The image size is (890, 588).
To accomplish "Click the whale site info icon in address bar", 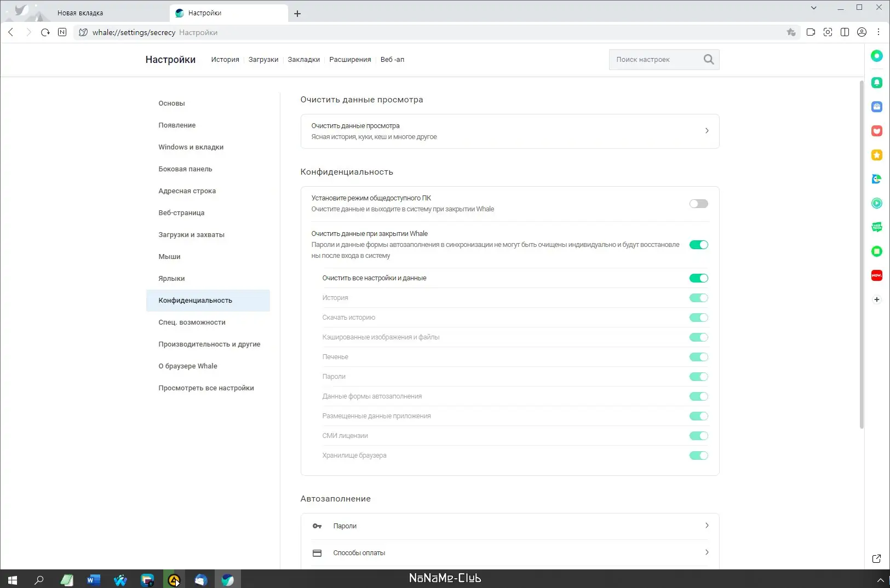I will pos(83,32).
